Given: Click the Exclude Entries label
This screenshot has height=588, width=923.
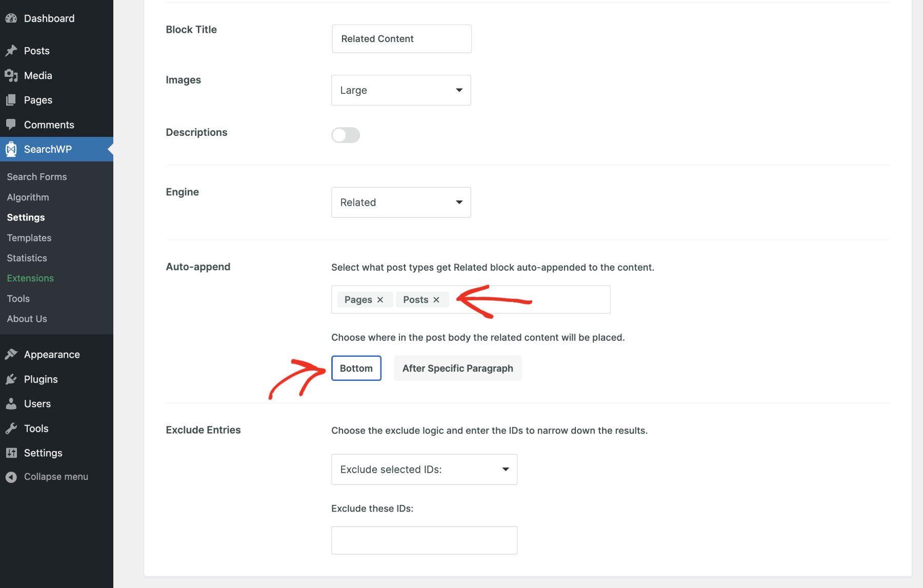Looking at the screenshot, I should [x=203, y=430].
